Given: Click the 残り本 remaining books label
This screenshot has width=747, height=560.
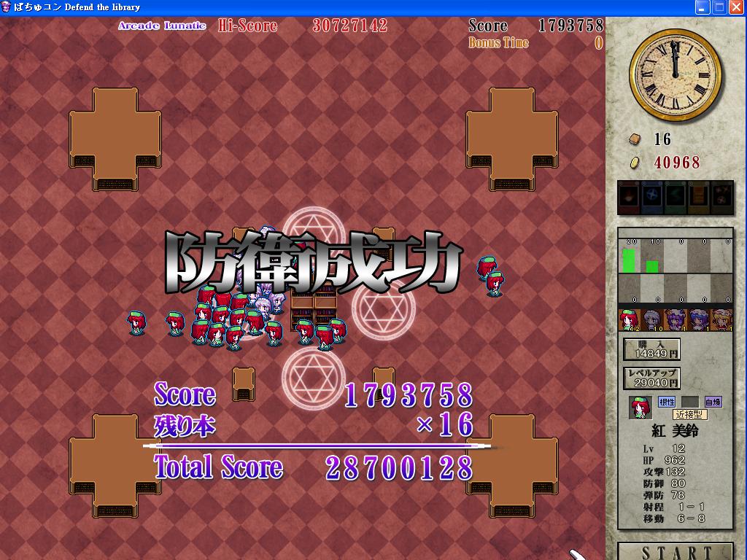Looking at the screenshot, I should tap(185, 426).
